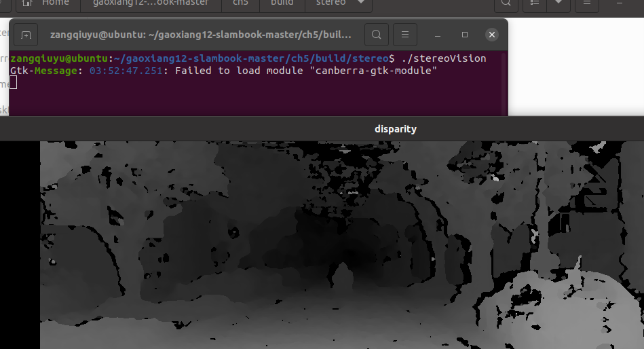Click the terminal search icon
Image resolution: width=644 pixels, height=349 pixels.
tap(376, 35)
